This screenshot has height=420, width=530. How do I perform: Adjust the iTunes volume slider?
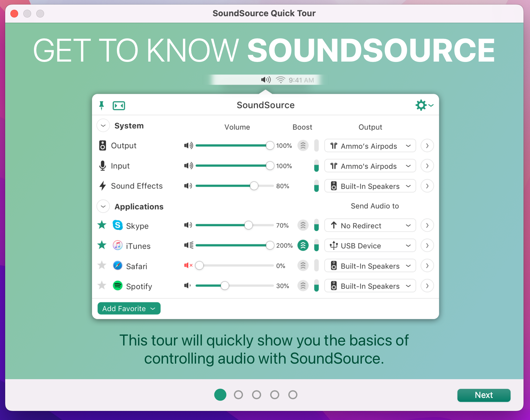pos(235,245)
